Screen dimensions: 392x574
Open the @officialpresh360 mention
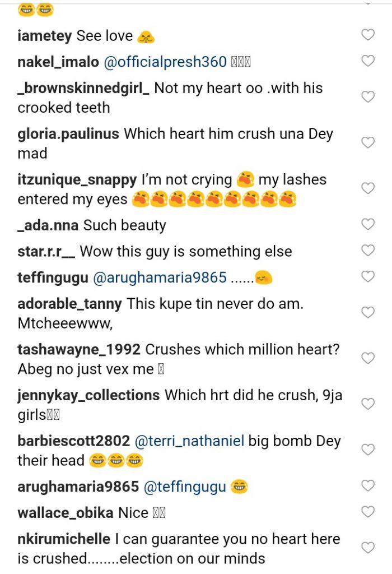tap(165, 62)
